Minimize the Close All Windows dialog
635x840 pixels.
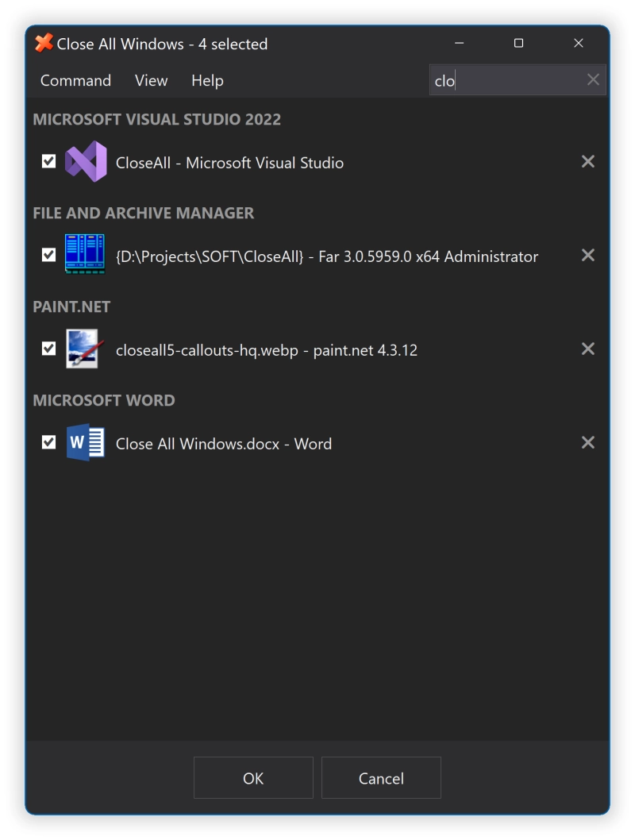click(459, 43)
